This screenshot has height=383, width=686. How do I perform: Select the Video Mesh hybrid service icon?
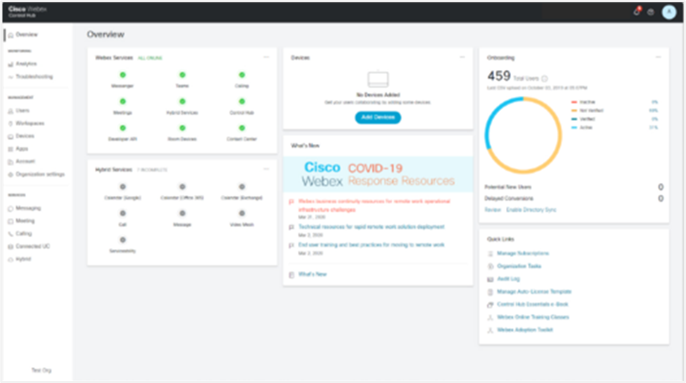pos(242,213)
